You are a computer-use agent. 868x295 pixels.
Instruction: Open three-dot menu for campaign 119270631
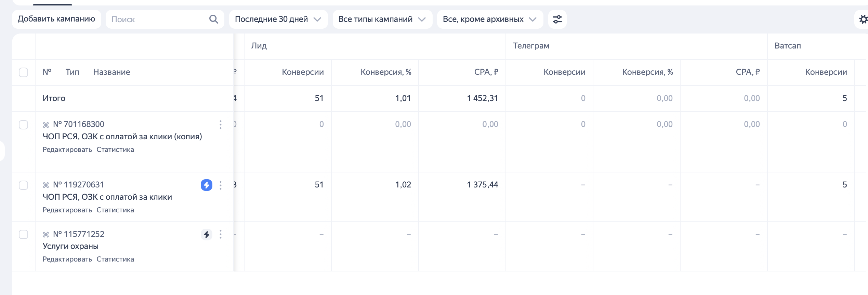(x=221, y=185)
